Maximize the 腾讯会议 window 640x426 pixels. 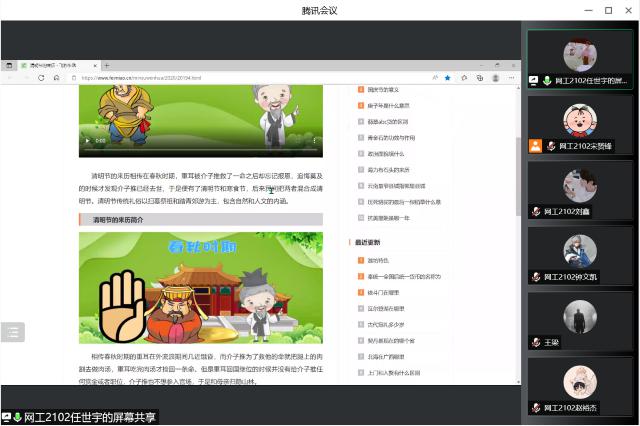pyautogui.click(x=608, y=10)
